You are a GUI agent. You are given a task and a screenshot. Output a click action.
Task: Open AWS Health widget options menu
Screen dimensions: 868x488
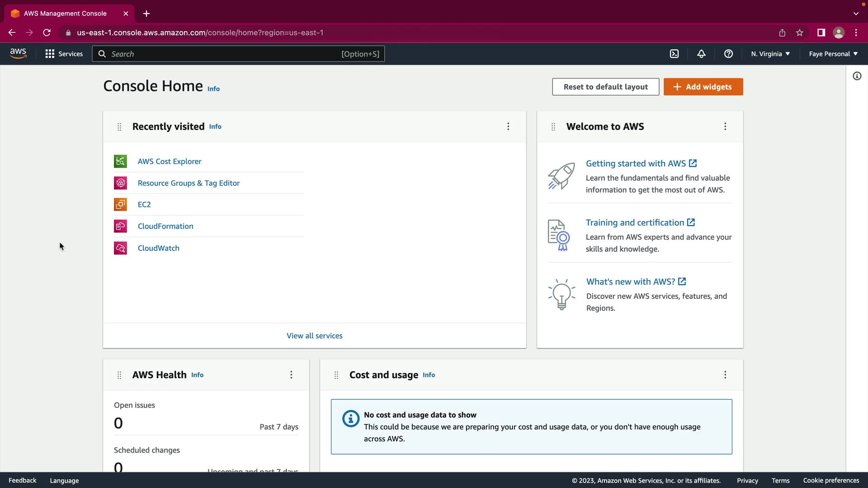pyautogui.click(x=291, y=375)
